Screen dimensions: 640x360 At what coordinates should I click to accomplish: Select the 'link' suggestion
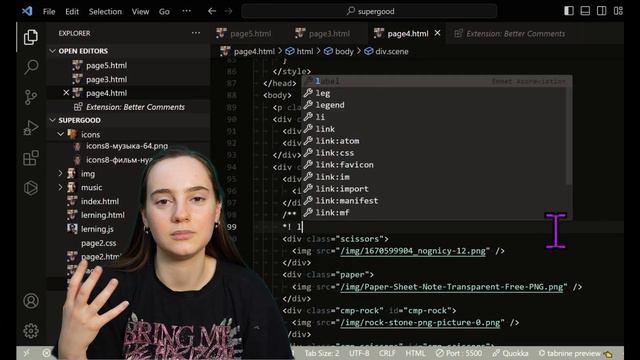[x=434, y=129]
